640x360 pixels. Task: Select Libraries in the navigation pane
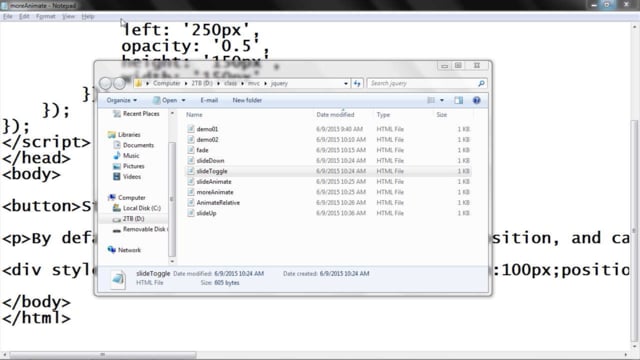pos(124,135)
